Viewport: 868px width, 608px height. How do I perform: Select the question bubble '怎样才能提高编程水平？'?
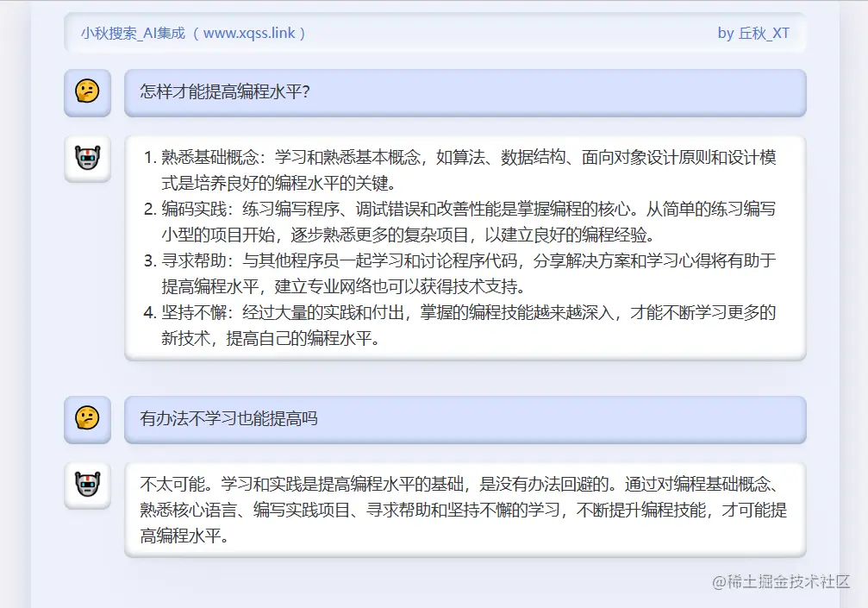click(467, 93)
